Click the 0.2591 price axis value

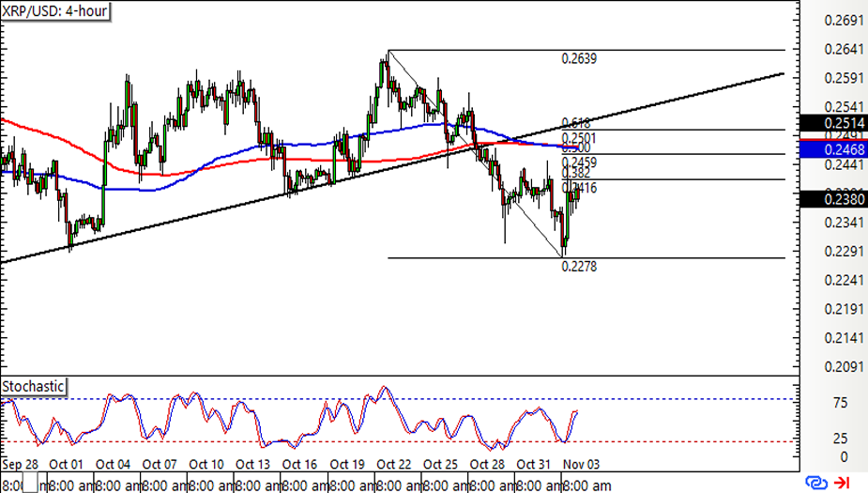pyautogui.click(x=844, y=78)
